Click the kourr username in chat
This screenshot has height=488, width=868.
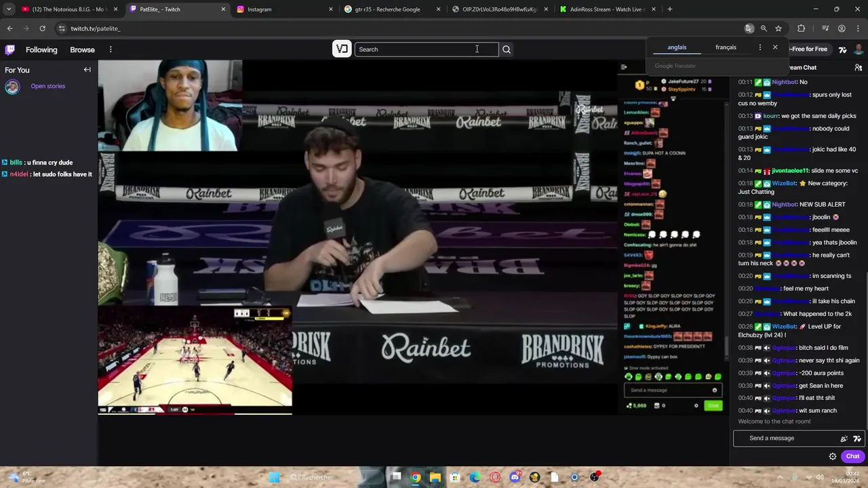pos(770,116)
